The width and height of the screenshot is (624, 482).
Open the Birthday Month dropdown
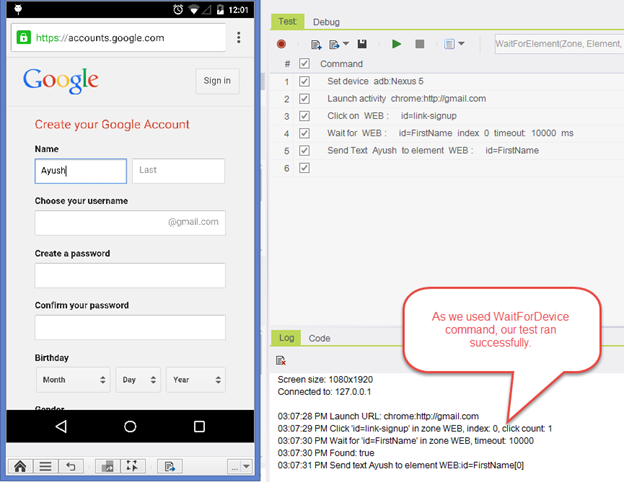click(x=73, y=380)
